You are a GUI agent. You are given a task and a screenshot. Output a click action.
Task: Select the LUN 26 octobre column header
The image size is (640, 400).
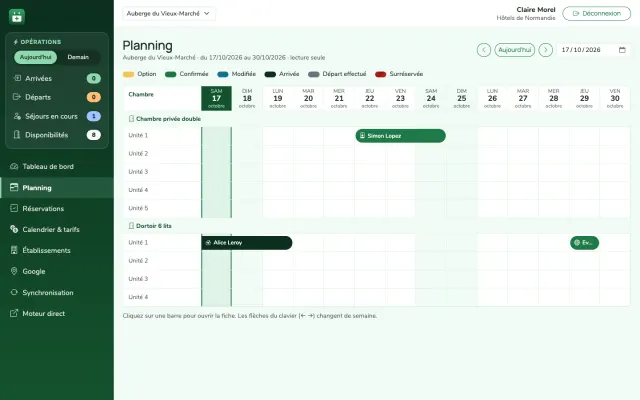(x=492, y=98)
